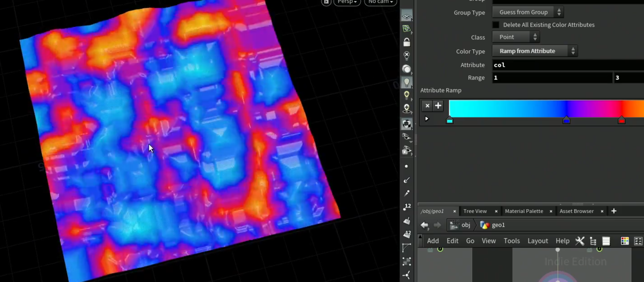Open the network editor wrench tools icon
The image size is (644, 282).
[x=580, y=241]
